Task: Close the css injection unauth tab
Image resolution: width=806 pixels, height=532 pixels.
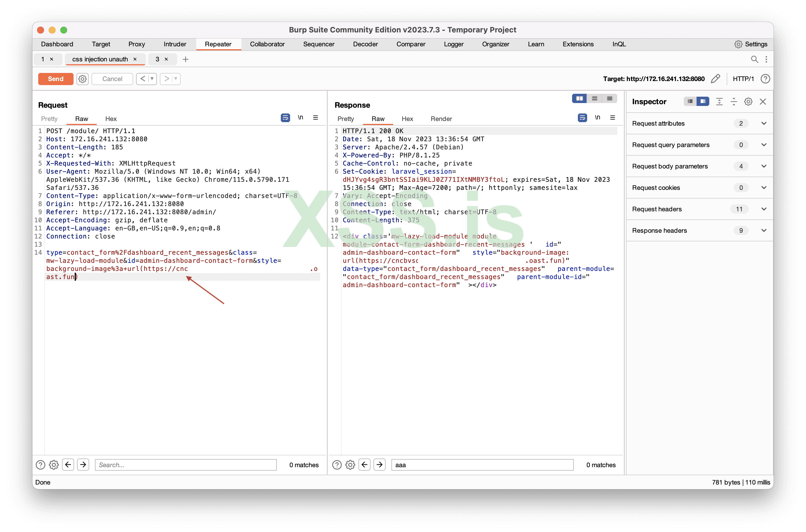Action: click(135, 59)
